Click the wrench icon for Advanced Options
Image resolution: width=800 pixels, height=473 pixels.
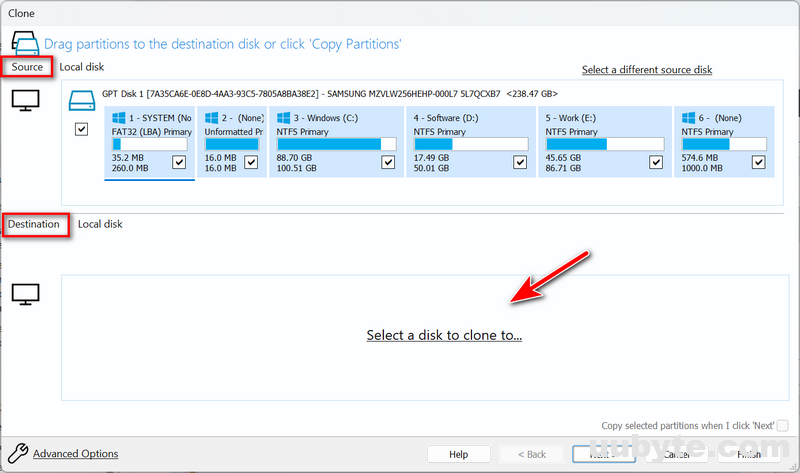18,453
